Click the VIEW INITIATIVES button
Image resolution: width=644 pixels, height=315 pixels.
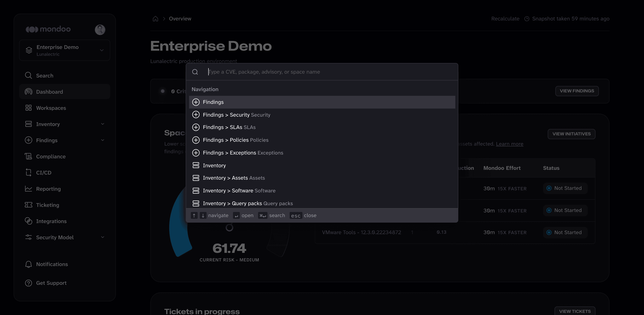click(x=572, y=134)
